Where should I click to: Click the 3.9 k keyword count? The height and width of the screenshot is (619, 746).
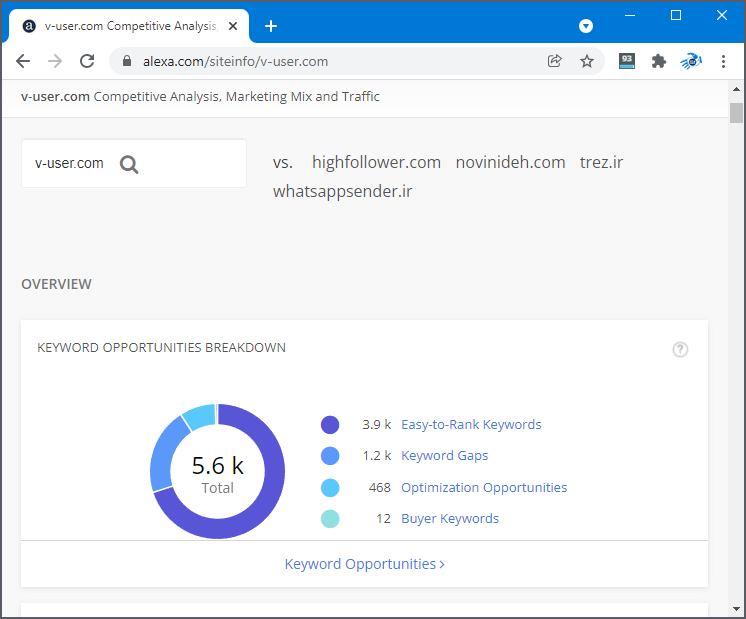376,424
